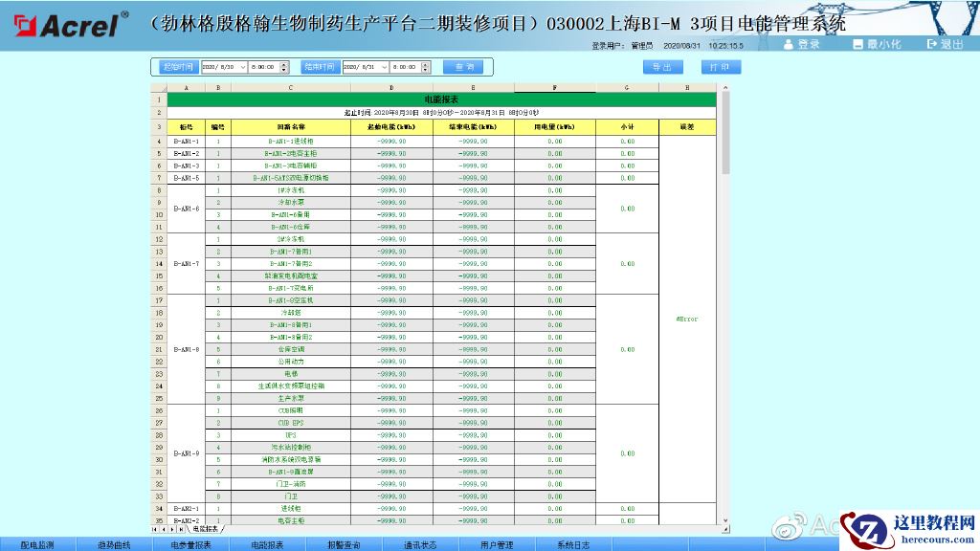Click the cabinet cell B-AN1-1

pyautogui.click(x=187, y=142)
